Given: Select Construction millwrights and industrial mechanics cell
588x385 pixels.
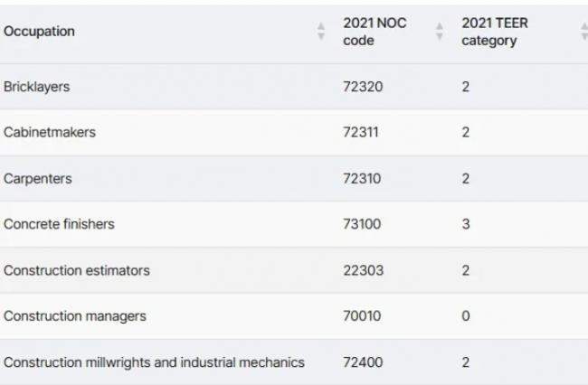Looking at the screenshot, I should (x=154, y=362).
